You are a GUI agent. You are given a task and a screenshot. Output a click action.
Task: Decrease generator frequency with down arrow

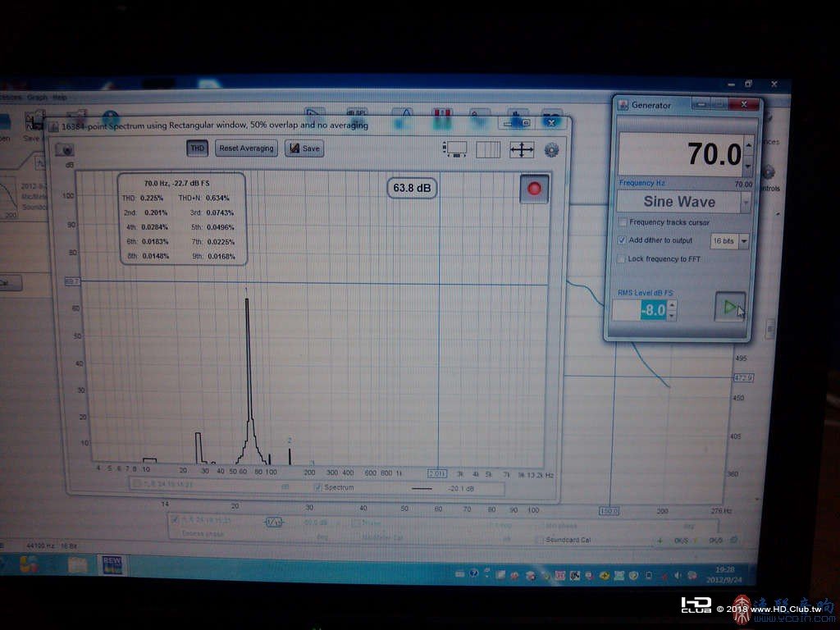[x=748, y=165]
